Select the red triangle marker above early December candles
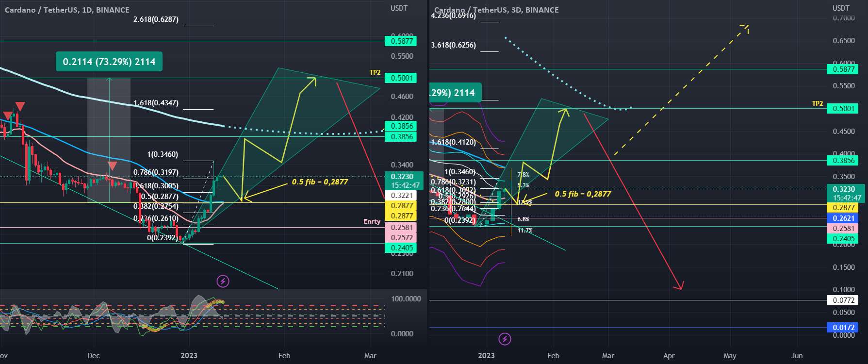Screen dimensions: 868x364 click(x=112, y=166)
